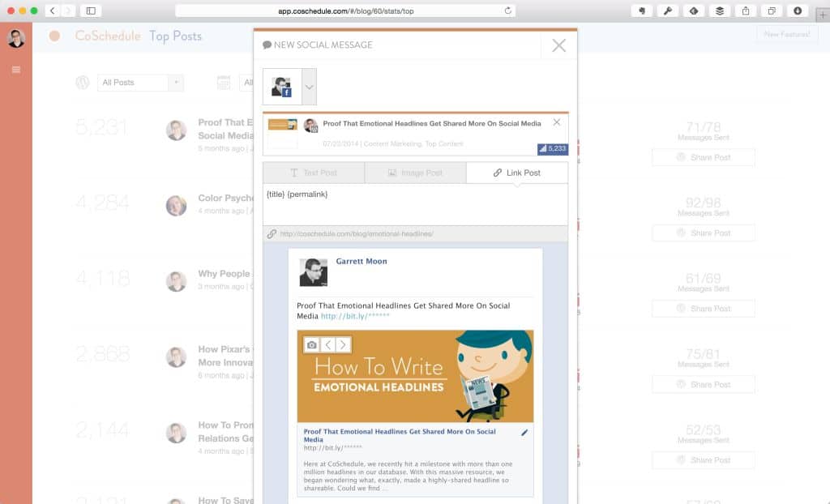Switch to the Image Post tab
Image resolution: width=830 pixels, height=504 pixels.
point(415,173)
